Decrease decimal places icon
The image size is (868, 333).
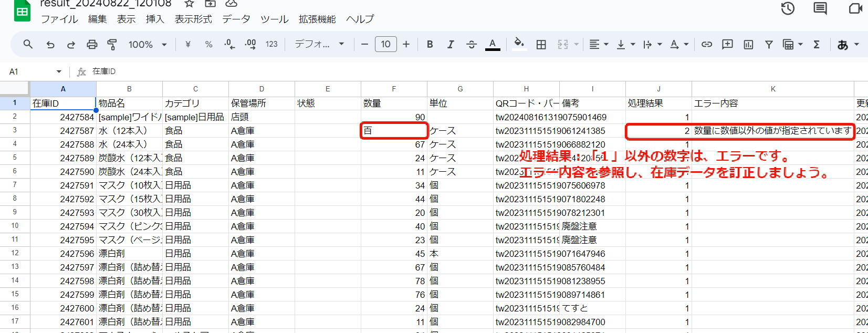[x=229, y=45]
